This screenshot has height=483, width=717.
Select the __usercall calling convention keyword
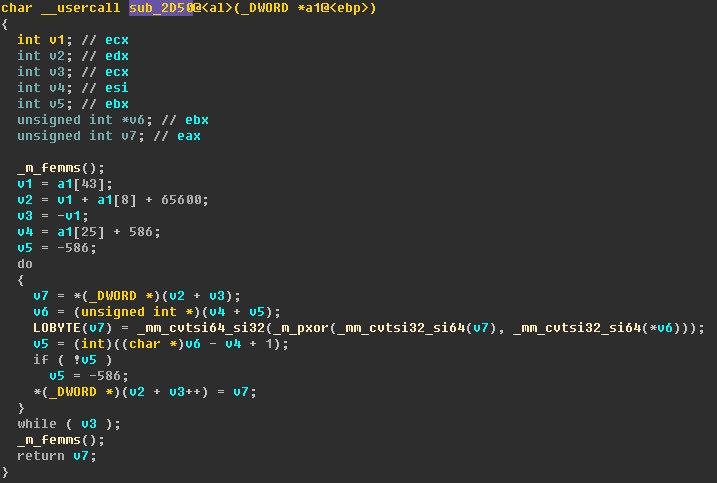80,8
